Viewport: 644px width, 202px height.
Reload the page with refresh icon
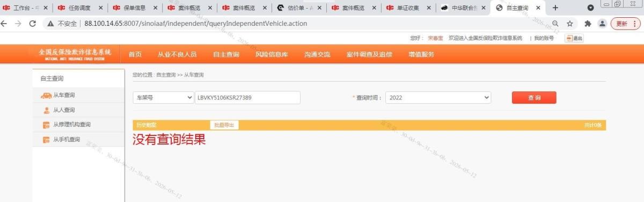(x=33, y=24)
